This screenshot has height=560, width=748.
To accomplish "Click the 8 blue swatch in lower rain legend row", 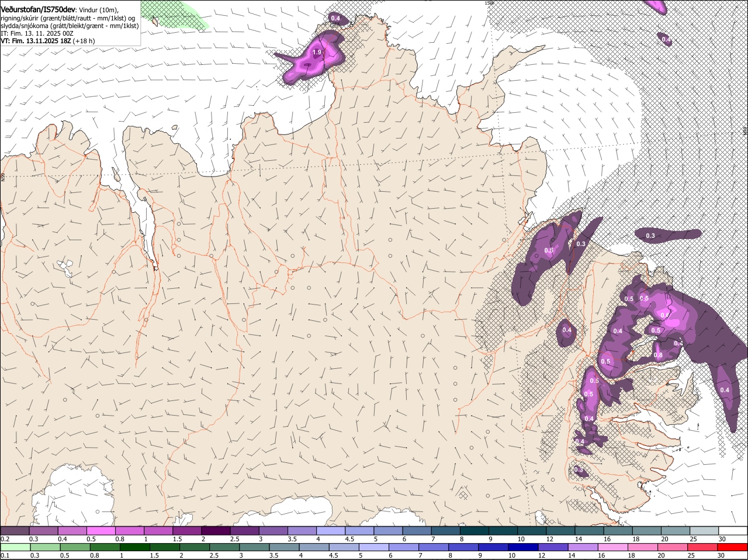I will click(464, 547).
